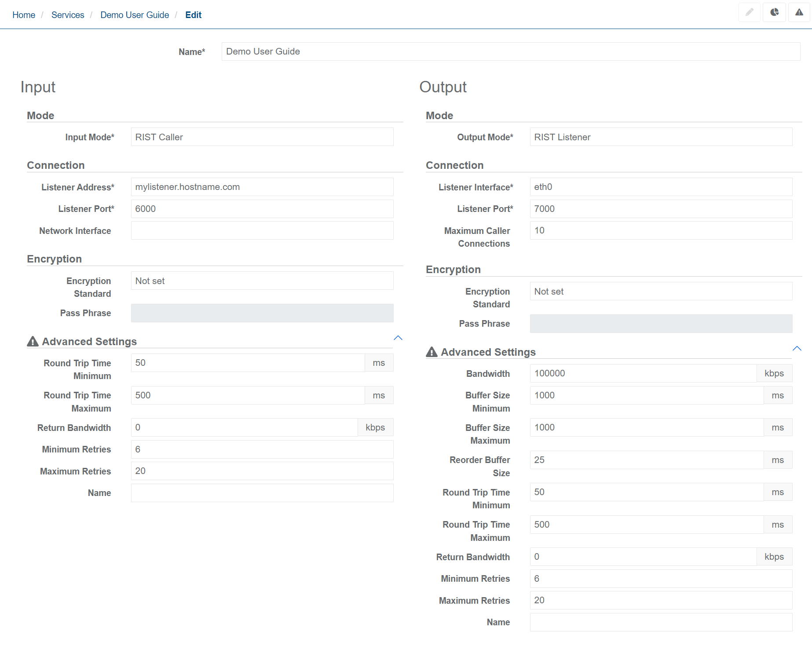
Task: Open the pie chart statistics icon
Action: [774, 12]
